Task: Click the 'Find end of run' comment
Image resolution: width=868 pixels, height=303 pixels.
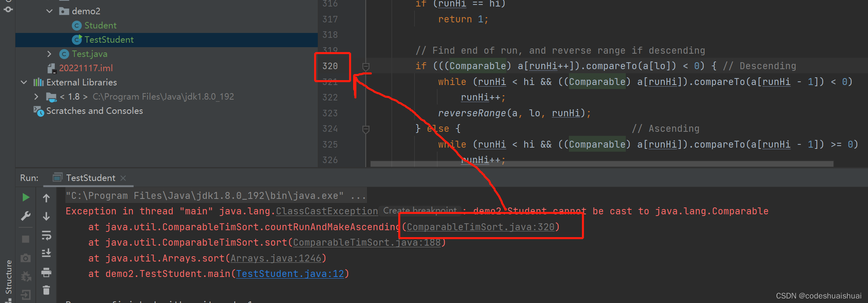Action: pos(560,50)
